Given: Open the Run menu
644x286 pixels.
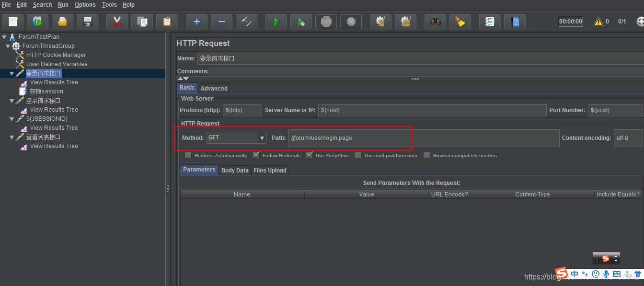Looking at the screenshot, I should (x=63, y=5).
